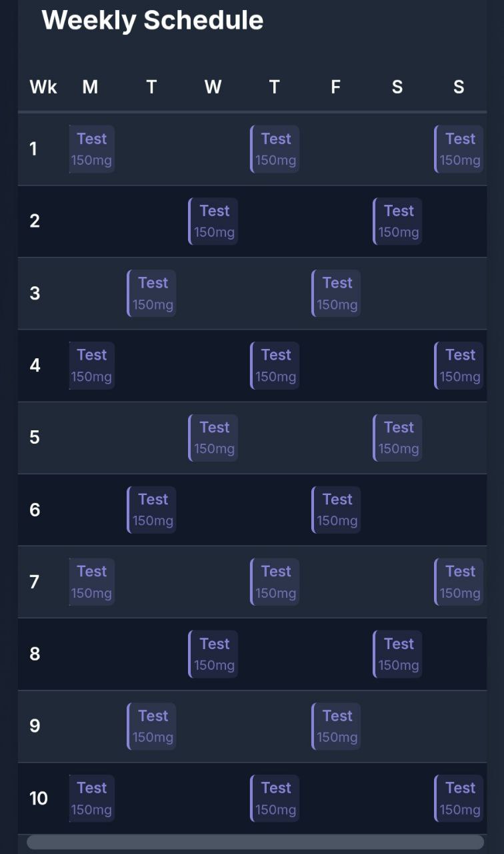Click week 6 Tuesday Test 150mg entry

[x=152, y=509]
